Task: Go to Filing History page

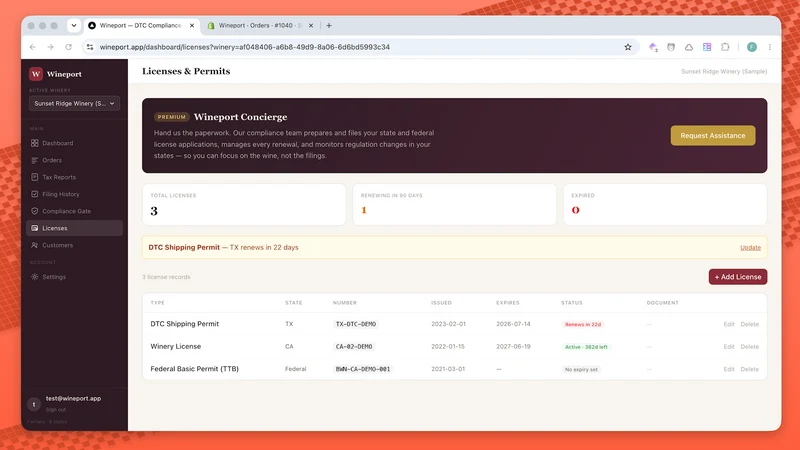Action: [60, 194]
